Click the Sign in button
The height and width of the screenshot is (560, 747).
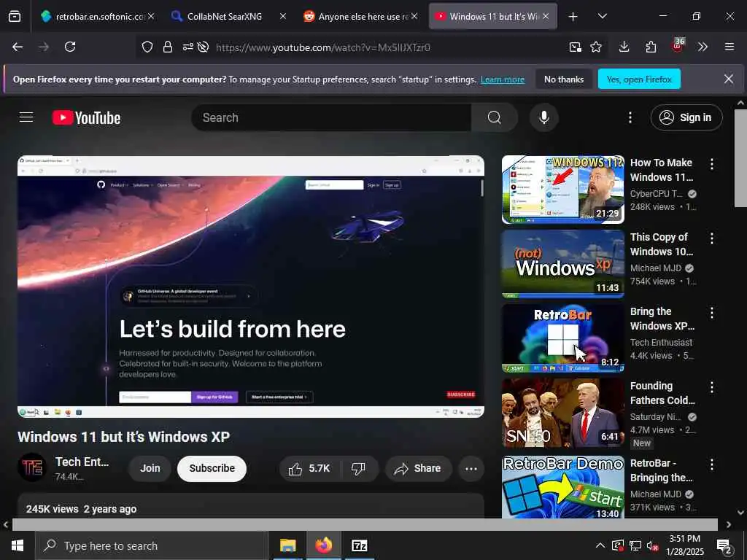[686, 117]
